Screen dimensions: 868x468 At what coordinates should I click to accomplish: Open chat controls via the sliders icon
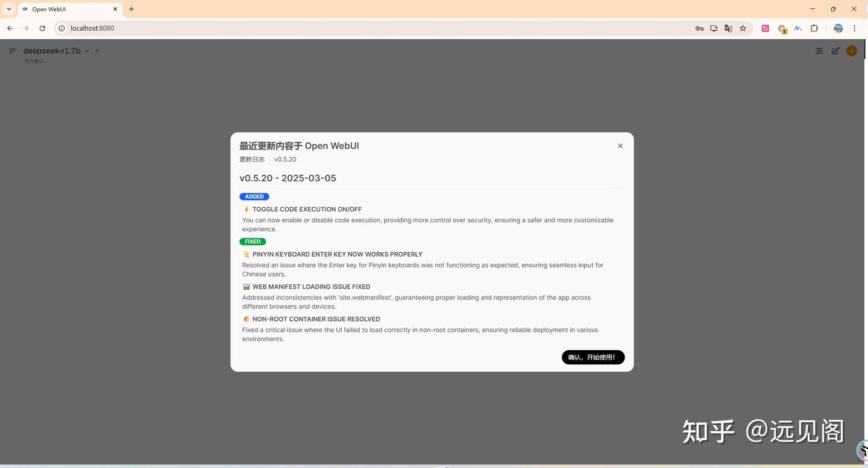(819, 51)
